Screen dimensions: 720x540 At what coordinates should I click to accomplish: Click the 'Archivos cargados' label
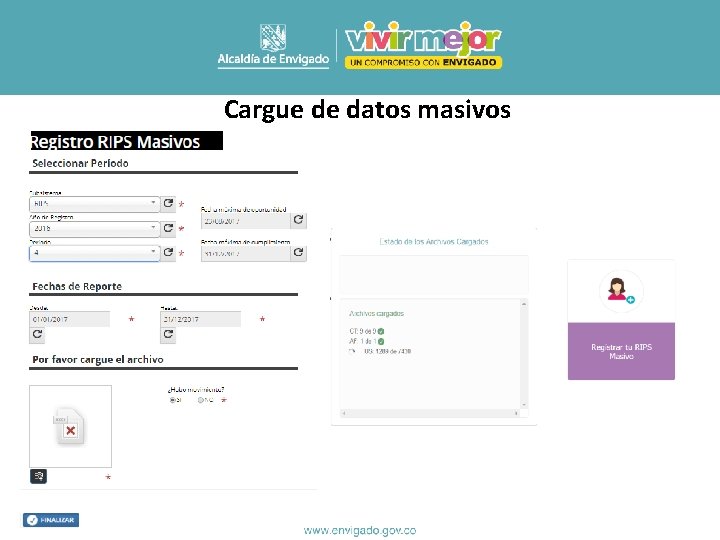(x=377, y=314)
